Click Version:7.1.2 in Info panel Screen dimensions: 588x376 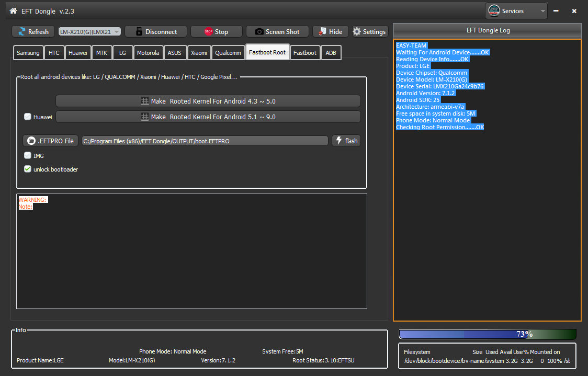[218, 360]
